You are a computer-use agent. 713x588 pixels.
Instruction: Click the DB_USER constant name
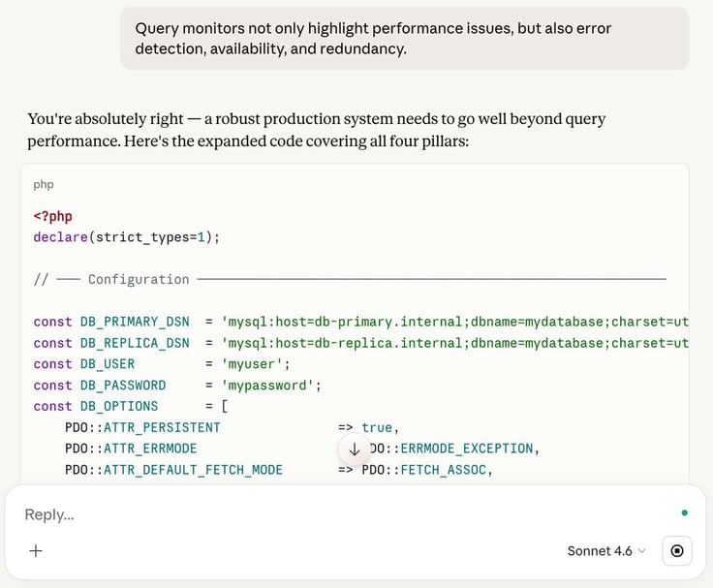click(x=108, y=364)
